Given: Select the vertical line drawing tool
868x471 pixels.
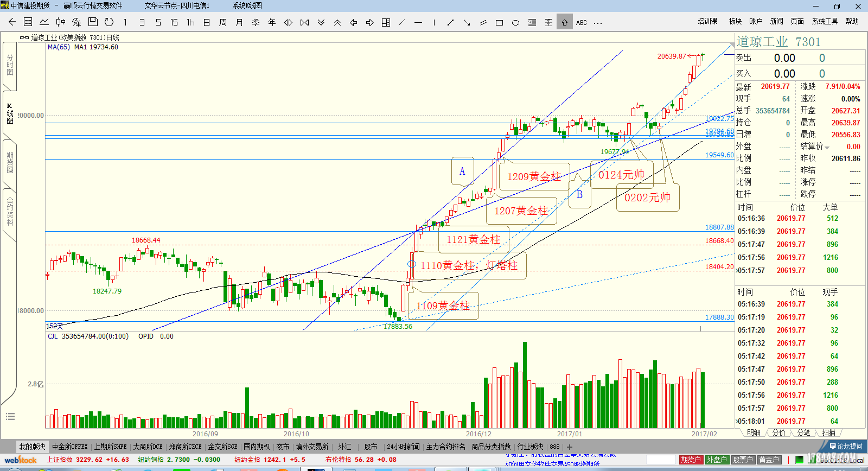Looking at the screenshot, I should pyautogui.click(x=435, y=22).
